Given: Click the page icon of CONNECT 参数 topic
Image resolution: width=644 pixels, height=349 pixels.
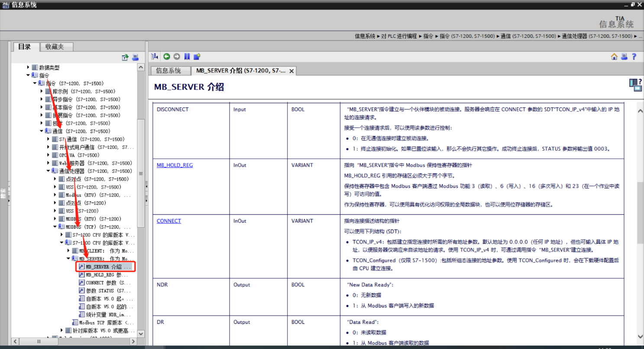Looking at the screenshot, I should pyautogui.click(x=82, y=282).
